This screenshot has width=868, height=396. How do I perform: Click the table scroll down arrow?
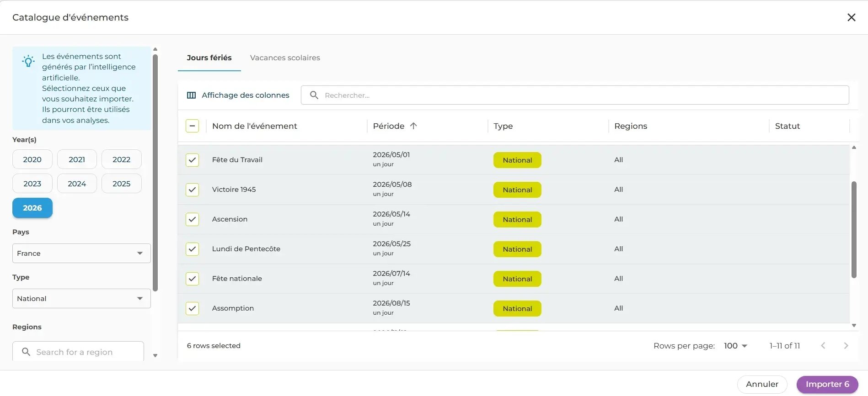854,326
